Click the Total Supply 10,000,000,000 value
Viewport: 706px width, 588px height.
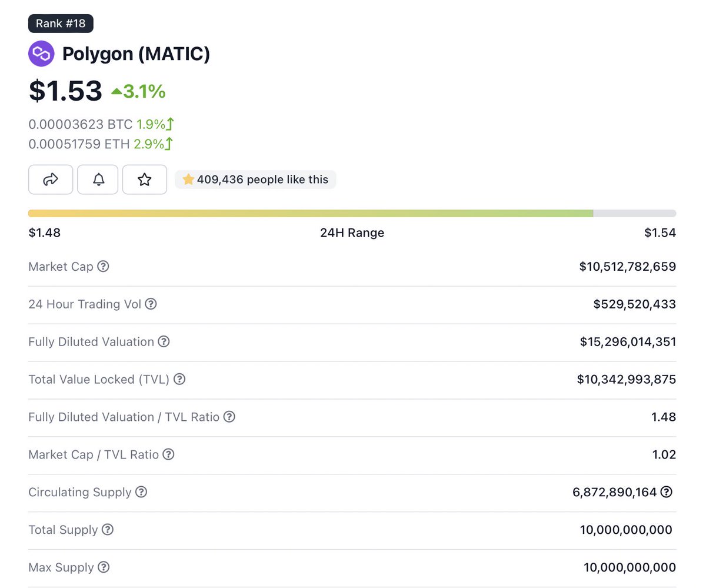coord(626,530)
